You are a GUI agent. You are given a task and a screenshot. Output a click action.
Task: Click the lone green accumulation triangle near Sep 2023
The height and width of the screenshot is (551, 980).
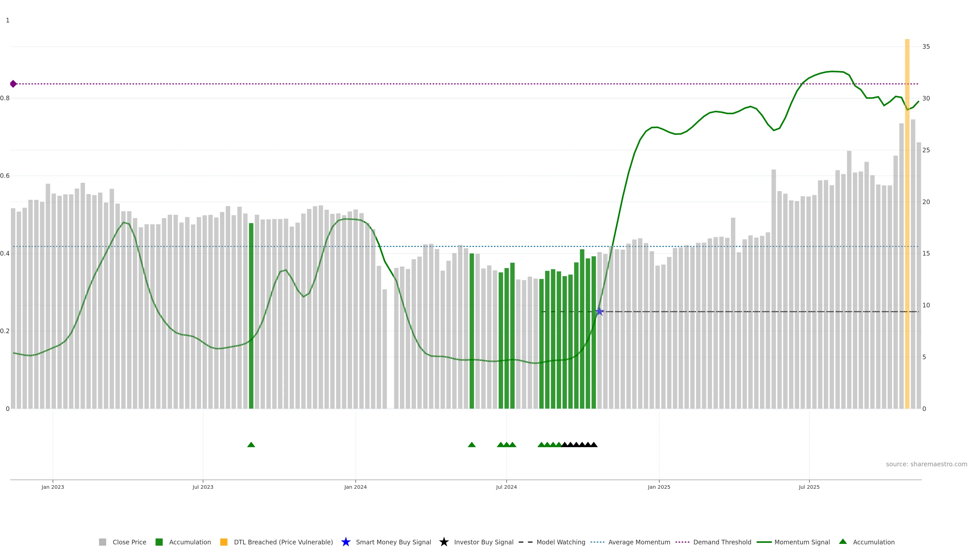[251, 445]
